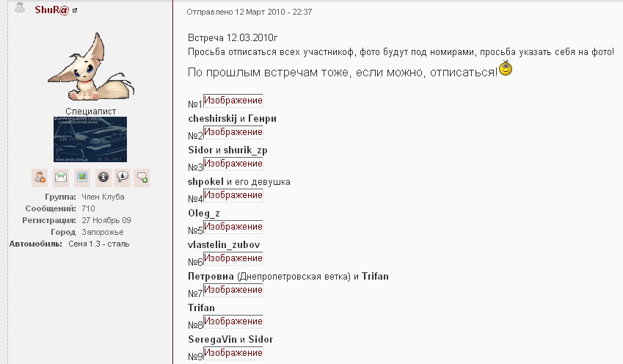Open the №7 Изображение image link
Viewport: 623px width, 364px height.
pos(233,290)
